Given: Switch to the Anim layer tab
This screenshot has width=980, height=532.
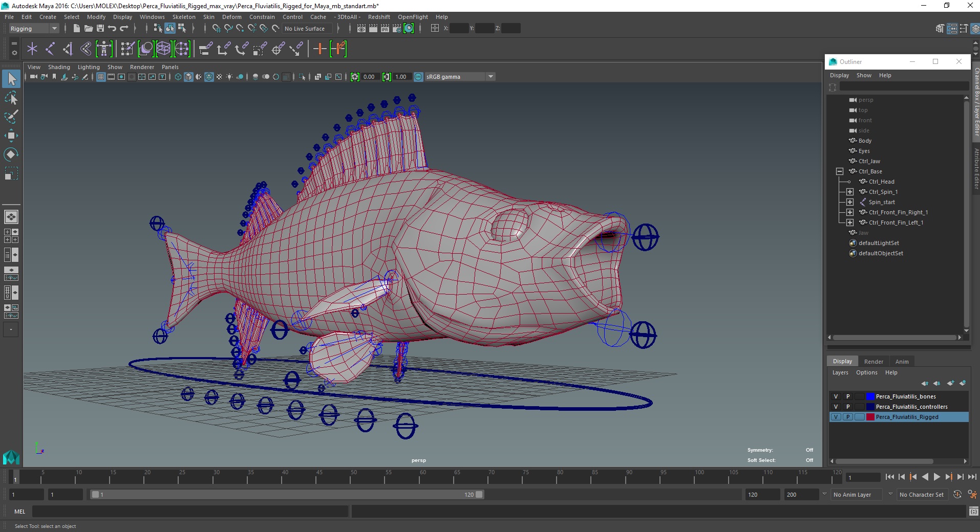Looking at the screenshot, I should coord(902,362).
